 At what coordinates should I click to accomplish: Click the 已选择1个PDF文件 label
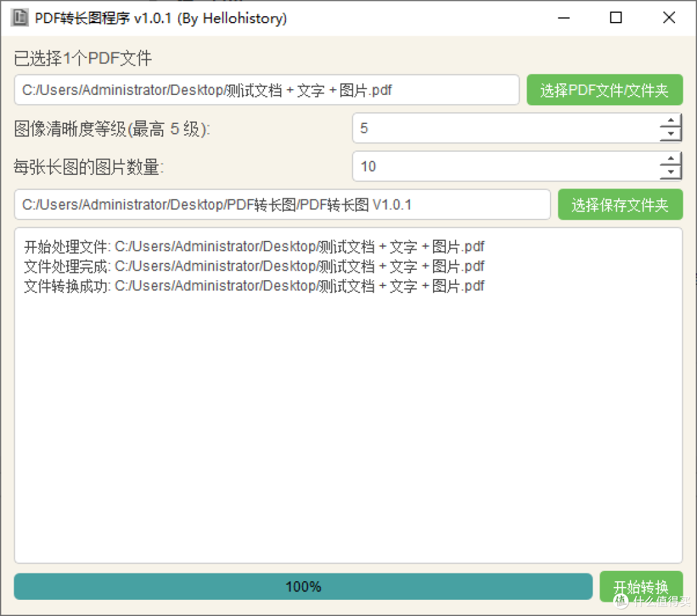83,58
